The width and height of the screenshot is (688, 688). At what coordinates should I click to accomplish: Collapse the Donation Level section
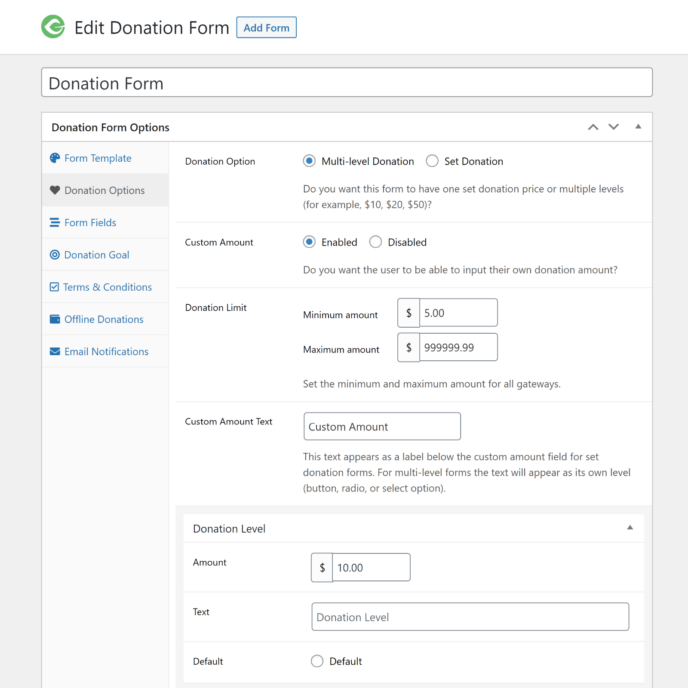630,528
